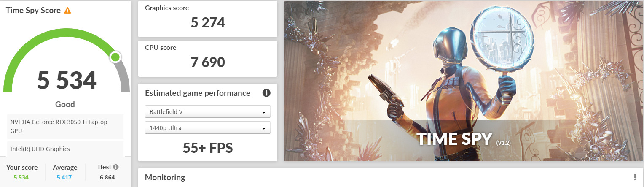Click the Best score value 6 864

pos(107,177)
